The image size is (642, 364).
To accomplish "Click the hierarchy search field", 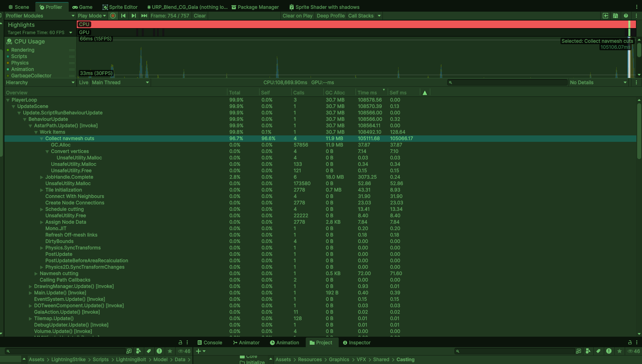I will (507, 82).
